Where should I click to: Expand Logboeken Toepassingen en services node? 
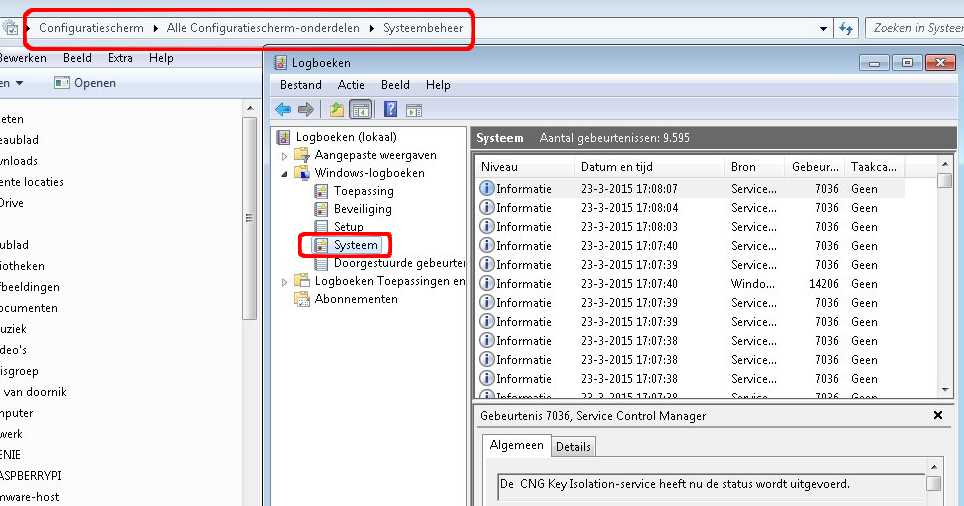[x=284, y=282]
